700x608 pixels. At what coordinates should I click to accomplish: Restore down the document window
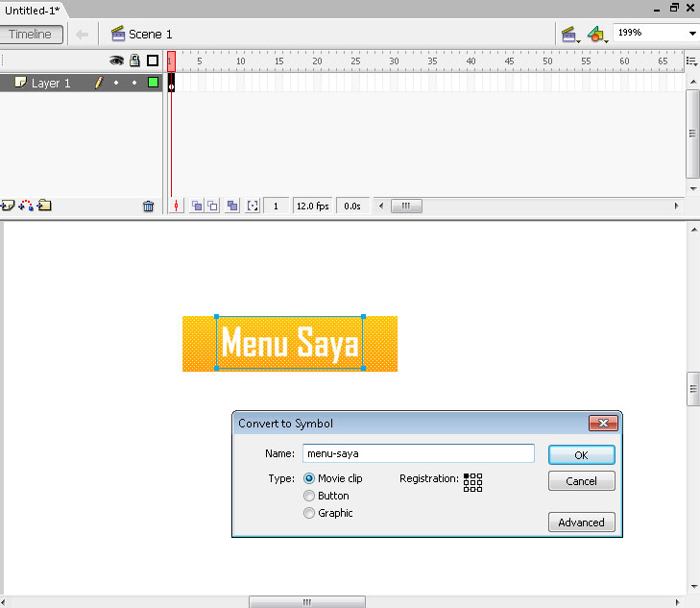[674, 8]
